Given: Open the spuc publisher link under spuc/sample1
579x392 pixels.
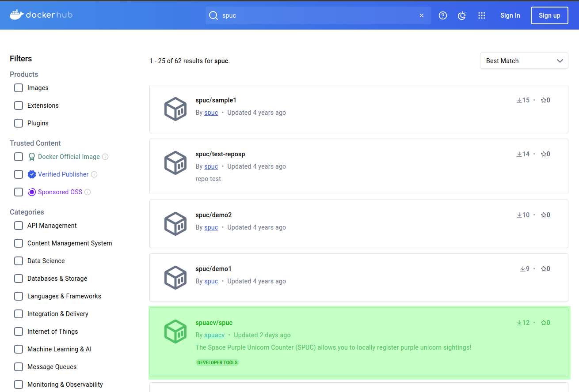Looking at the screenshot, I should (211, 113).
